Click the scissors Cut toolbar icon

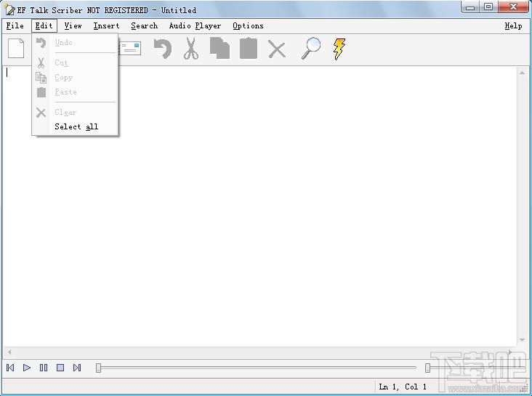[x=191, y=49]
